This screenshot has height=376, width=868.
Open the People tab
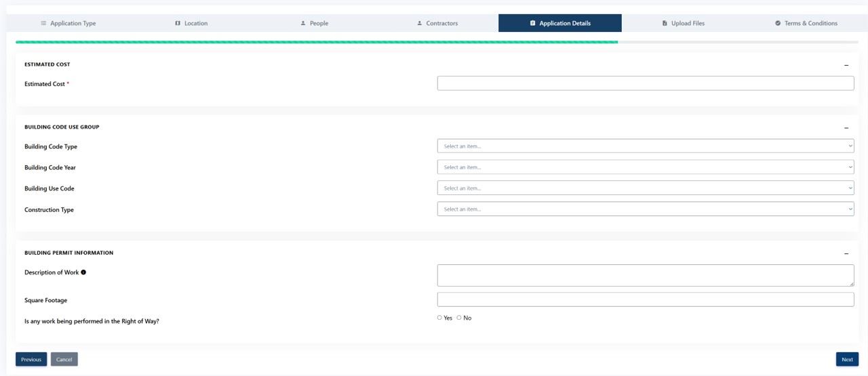tap(314, 23)
